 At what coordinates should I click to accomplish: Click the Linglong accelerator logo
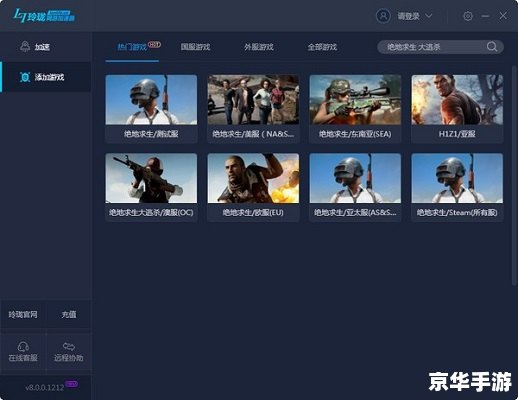click(44, 16)
